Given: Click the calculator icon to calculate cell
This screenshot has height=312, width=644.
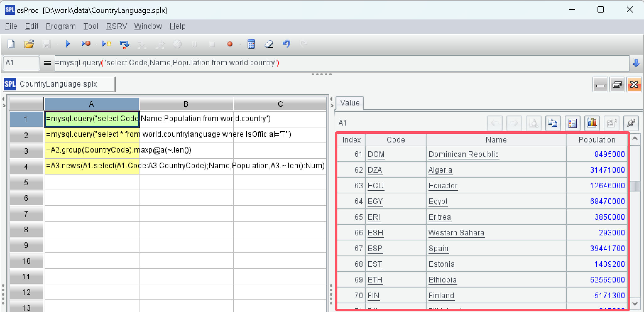Looking at the screenshot, I should pyautogui.click(x=251, y=44).
